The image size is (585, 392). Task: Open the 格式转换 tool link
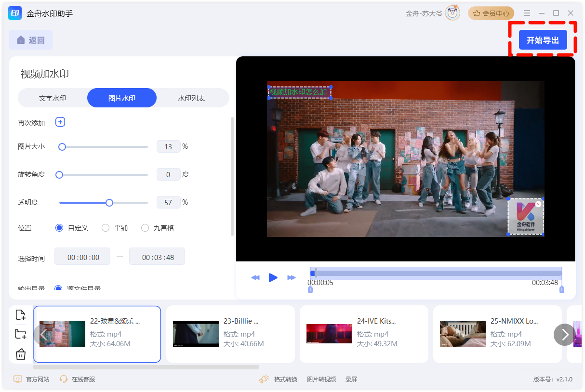pyautogui.click(x=286, y=379)
